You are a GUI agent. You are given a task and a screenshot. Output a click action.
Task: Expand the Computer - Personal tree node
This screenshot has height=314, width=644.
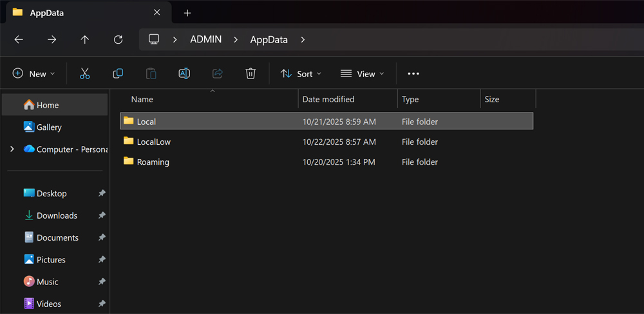(x=12, y=149)
